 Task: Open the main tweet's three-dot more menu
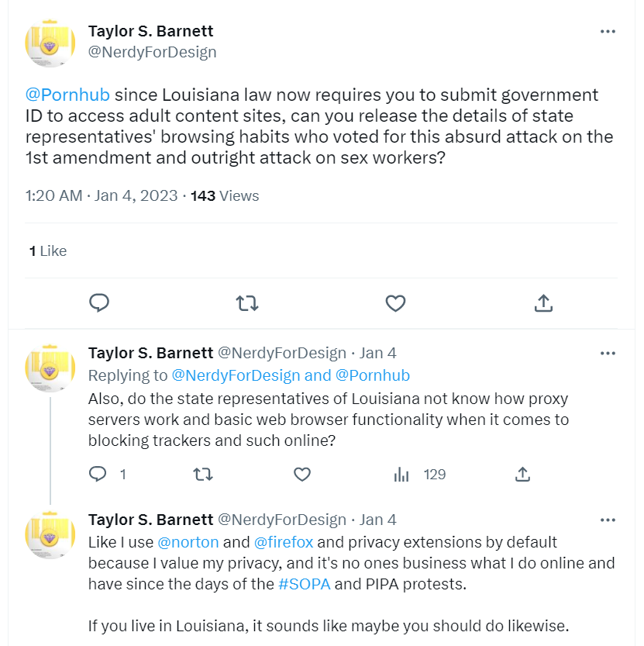(608, 32)
